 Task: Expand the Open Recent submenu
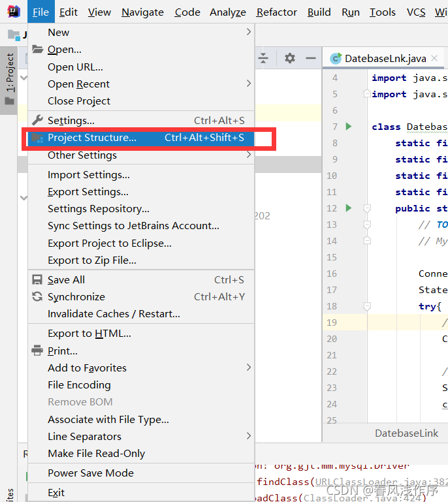[141, 84]
